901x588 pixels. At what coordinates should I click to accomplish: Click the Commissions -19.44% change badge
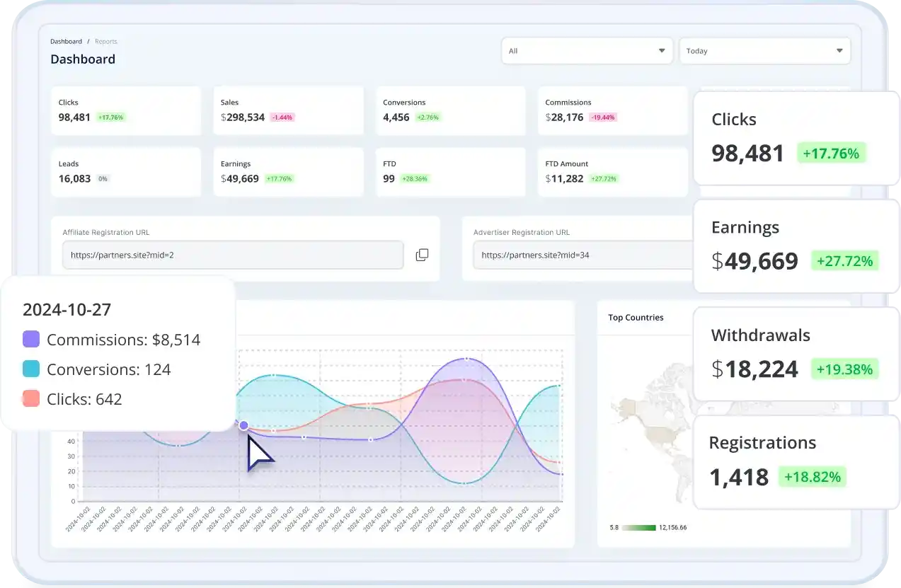[x=603, y=117]
